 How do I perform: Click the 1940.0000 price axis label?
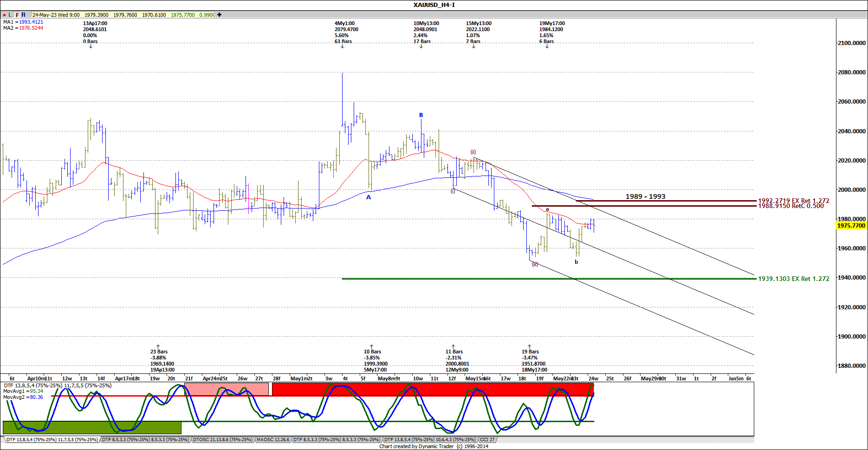tap(852, 278)
